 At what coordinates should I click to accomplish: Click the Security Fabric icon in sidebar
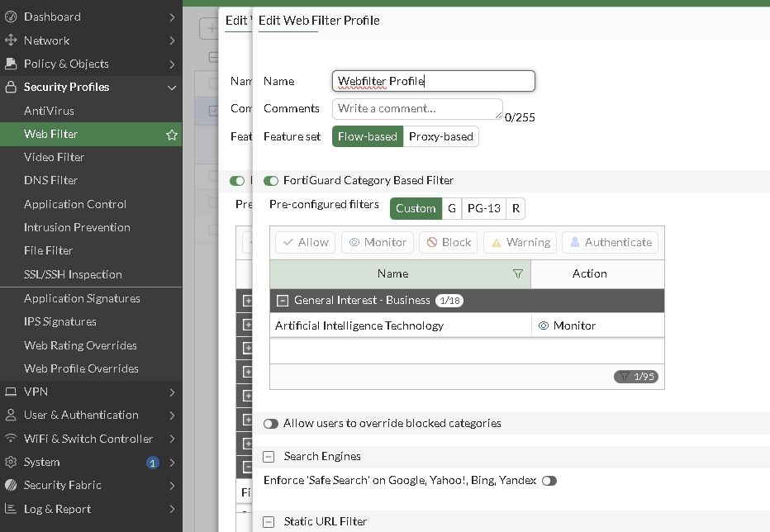point(11,485)
